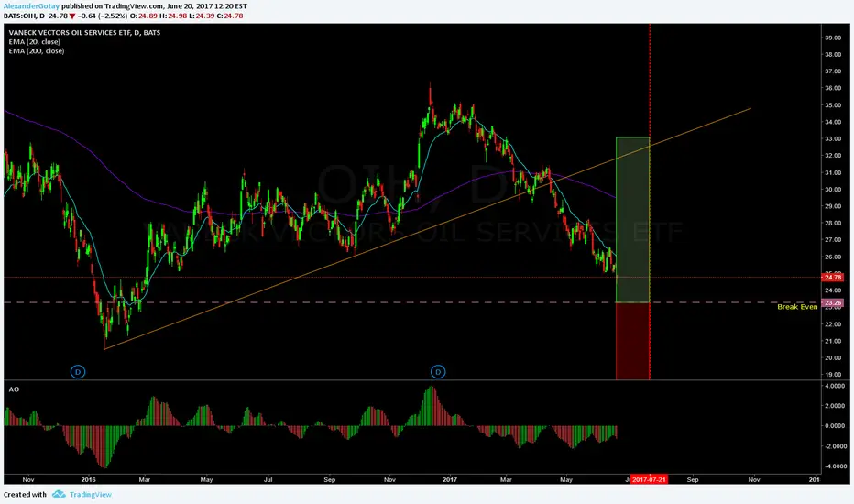Click the 2017 time axis label
This screenshot has height=504, width=854.
pos(450,479)
